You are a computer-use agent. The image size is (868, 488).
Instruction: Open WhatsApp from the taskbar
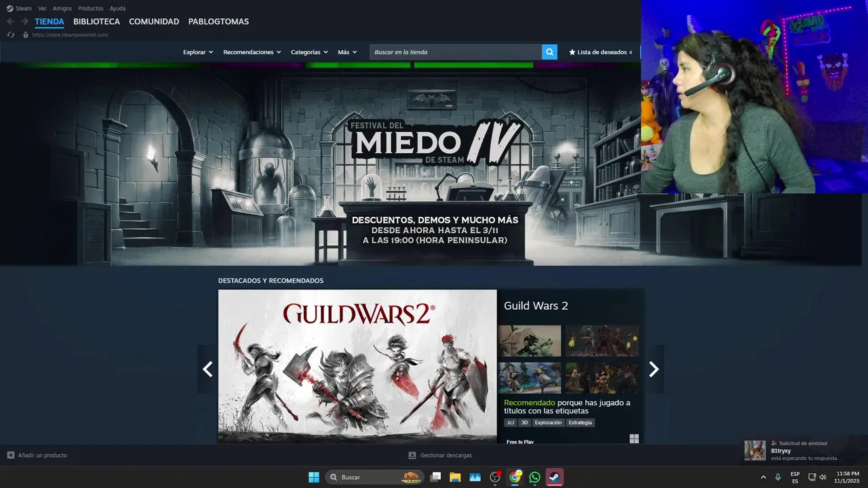(x=535, y=477)
